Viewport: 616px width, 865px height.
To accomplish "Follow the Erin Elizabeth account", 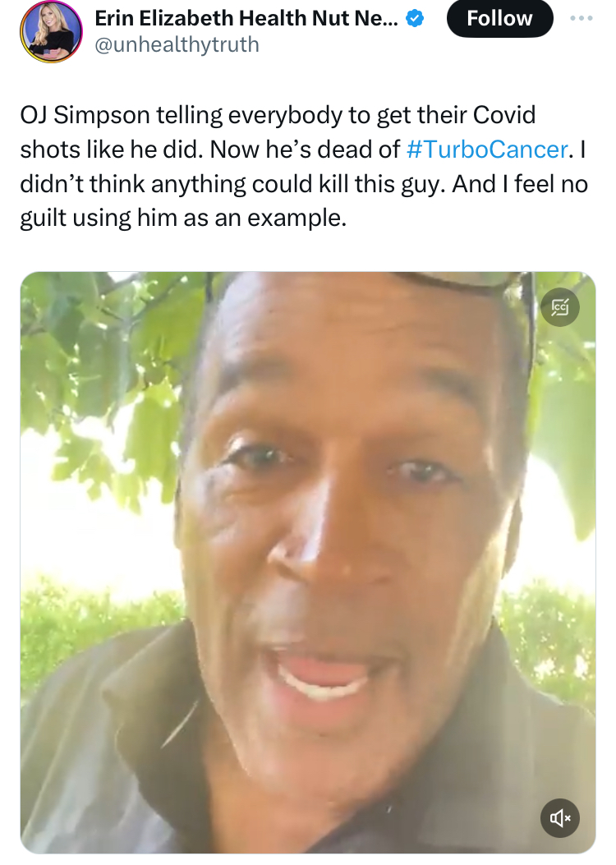I will (x=499, y=19).
